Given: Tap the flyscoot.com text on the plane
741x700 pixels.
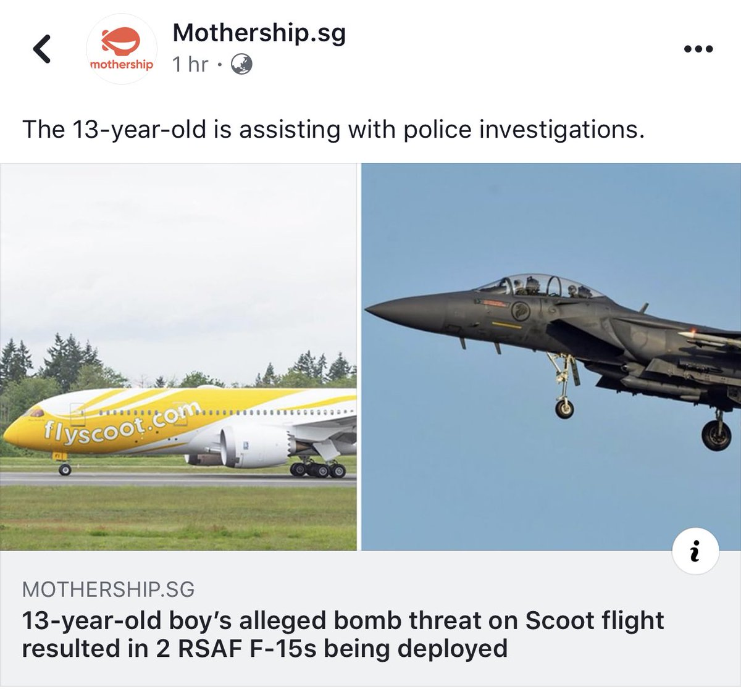Looking at the screenshot, I should click(122, 423).
